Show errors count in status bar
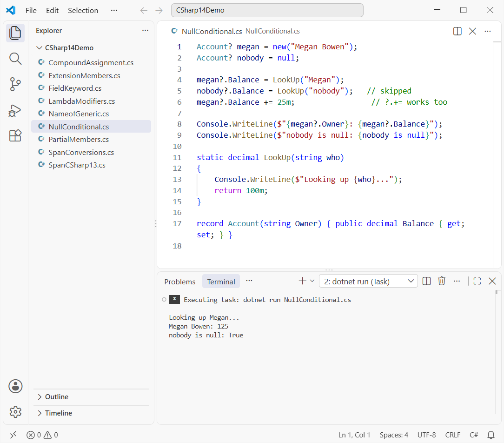This screenshot has width=504, height=443. (34, 435)
